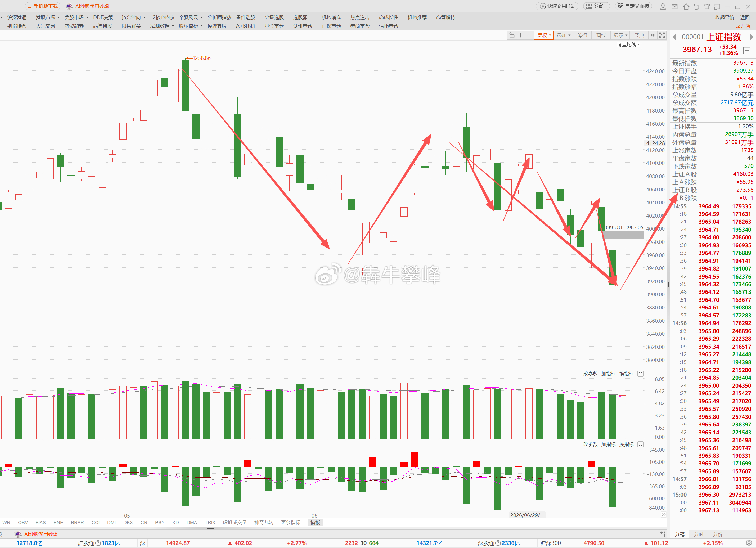Open the skin theme shirt icon

tap(707, 6)
